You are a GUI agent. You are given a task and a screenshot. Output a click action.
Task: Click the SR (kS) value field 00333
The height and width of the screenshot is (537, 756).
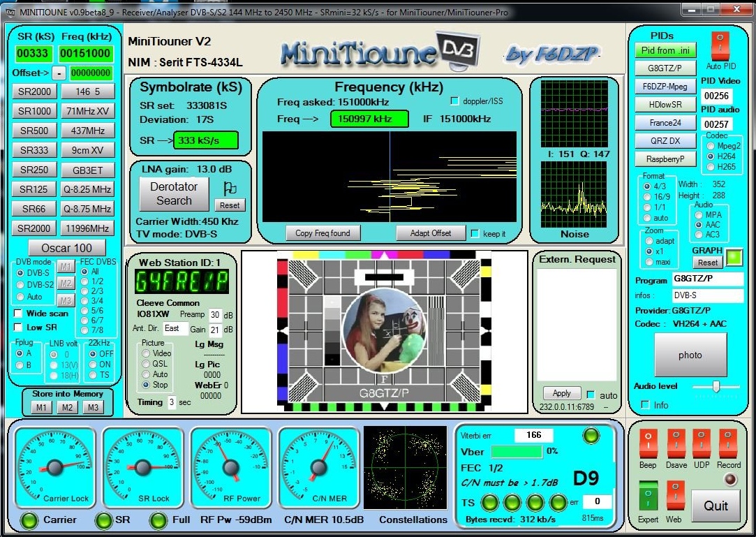[x=33, y=53]
